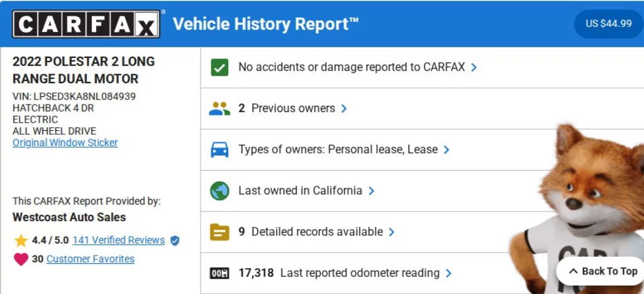Screen dimensions: 644x294
Task: Click the CARFAX logo
Action: click(x=86, y=25)
